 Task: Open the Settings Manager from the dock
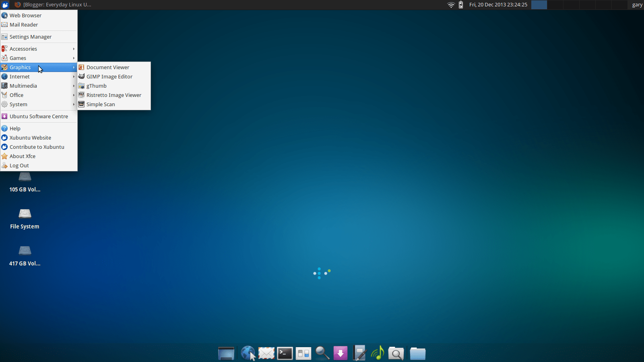pyautogui.click(x=303, y=353)
